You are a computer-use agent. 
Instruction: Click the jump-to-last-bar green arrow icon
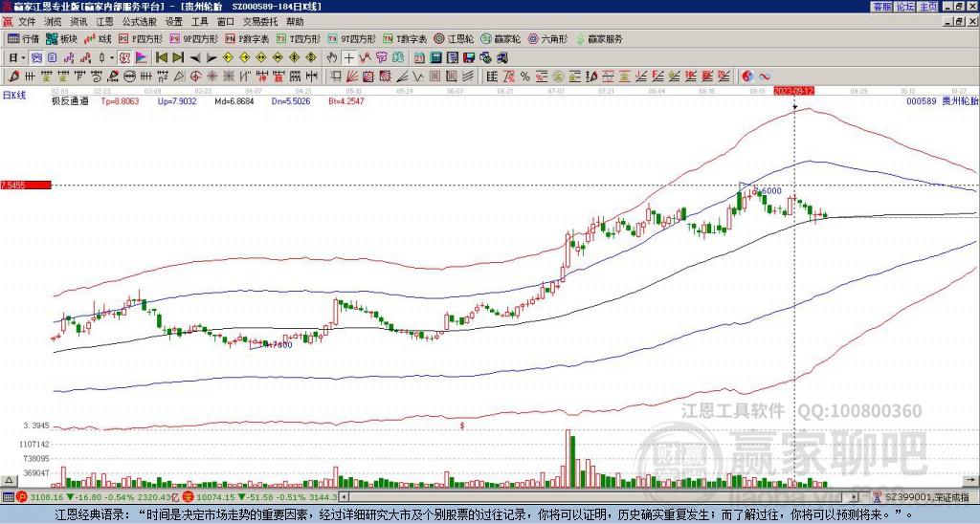[178, 58]
